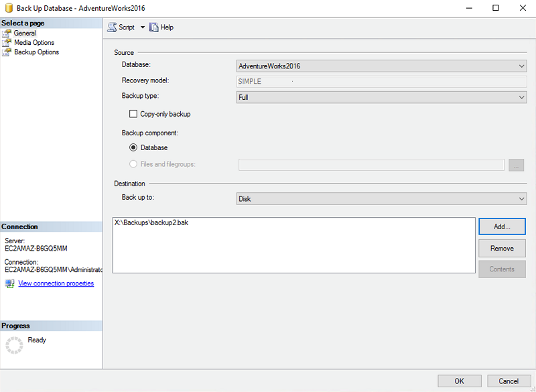Enable the Copy-only backup checkbox
The width and height of the screenshot is (536, 392).
click(x=133, y=114)
